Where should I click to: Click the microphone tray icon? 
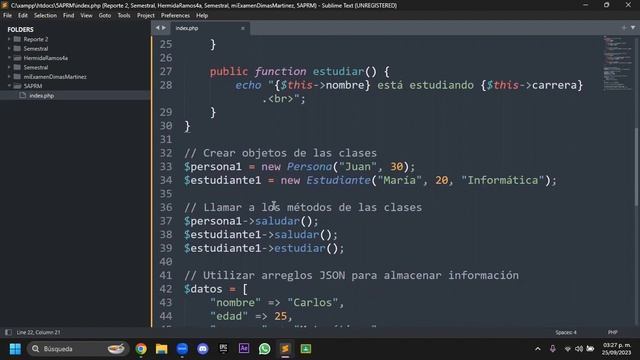click(x=552, y=349)
